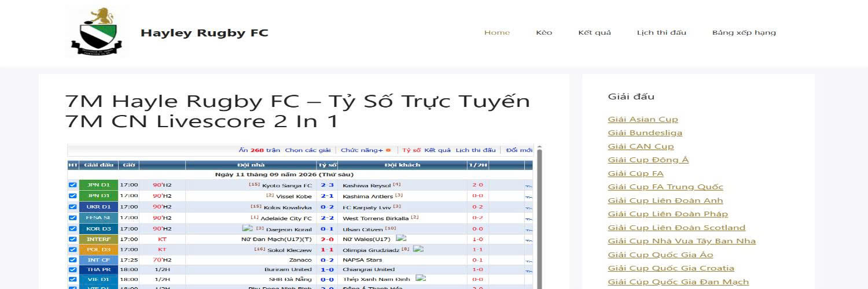
Task: Open Giải Cúp Quốc Gia Đan Mạch link
Action: tap(678, 282)
